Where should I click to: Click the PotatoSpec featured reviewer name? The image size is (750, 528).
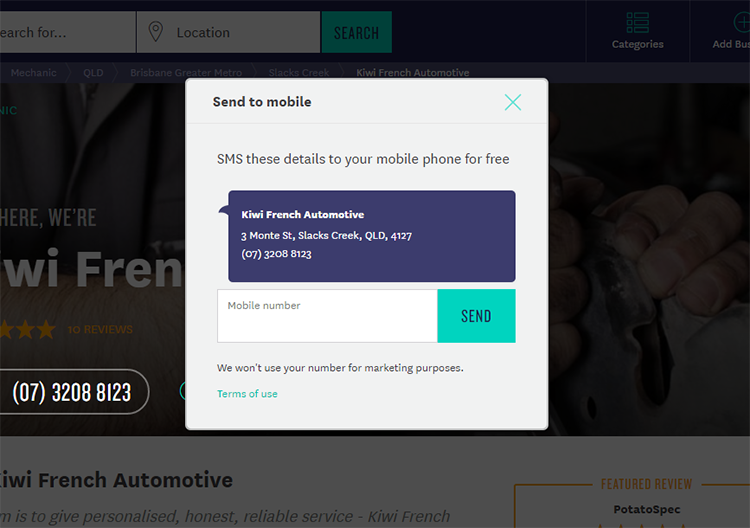[x=647, y=509]
